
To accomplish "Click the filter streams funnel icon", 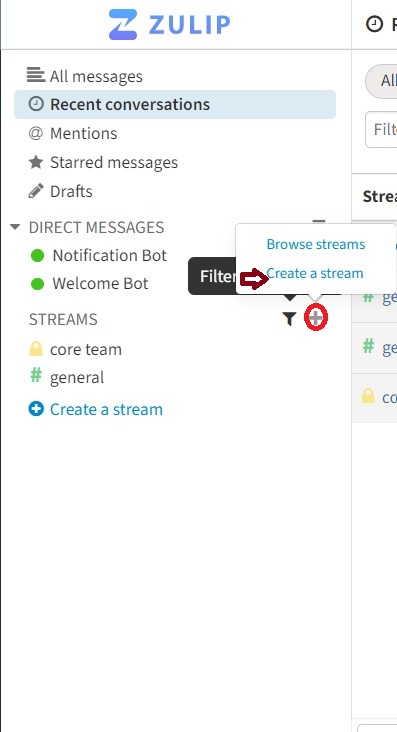I will pos(290,319).
